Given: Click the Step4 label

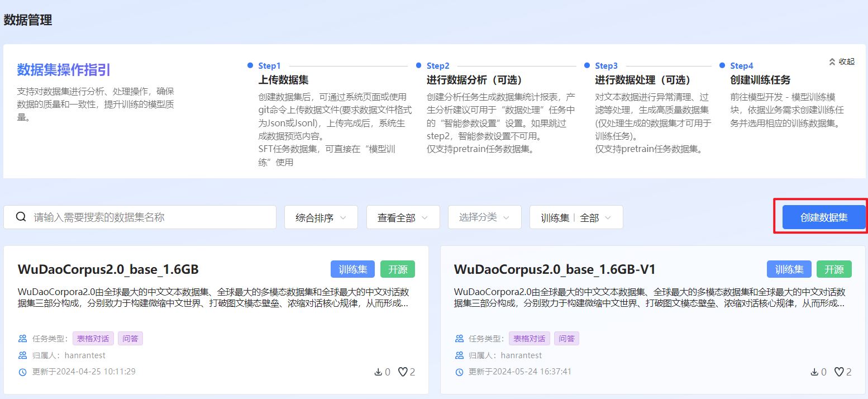Looking at the screenshot, I should pos(742,66).
